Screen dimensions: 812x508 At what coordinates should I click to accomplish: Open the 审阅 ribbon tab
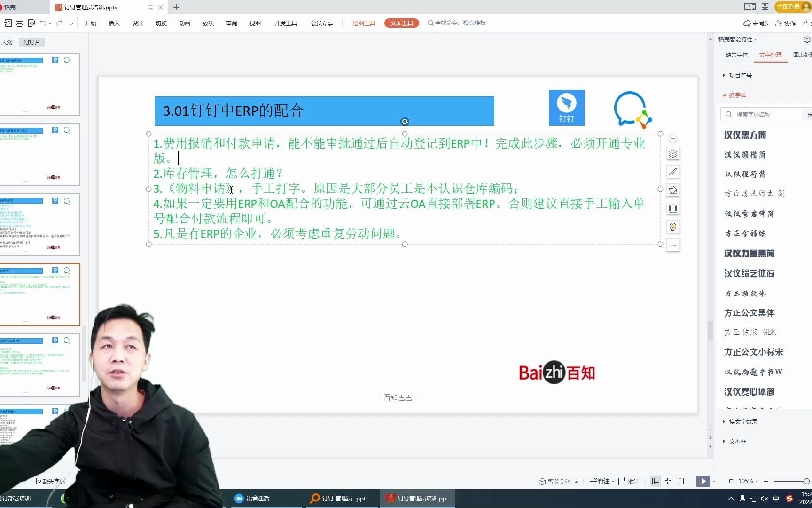[232, 23]
